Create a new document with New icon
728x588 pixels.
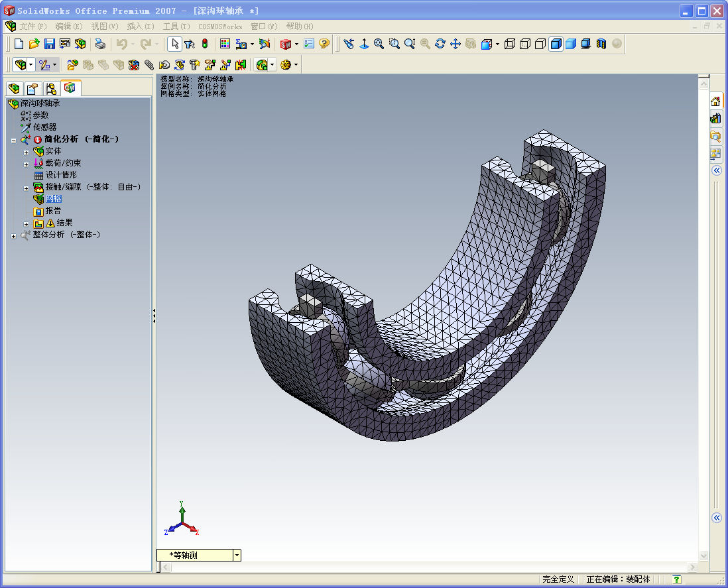point(19,44)
